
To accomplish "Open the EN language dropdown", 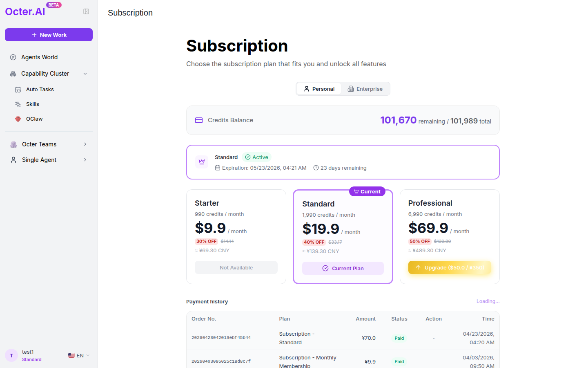I will click(79, 355).
